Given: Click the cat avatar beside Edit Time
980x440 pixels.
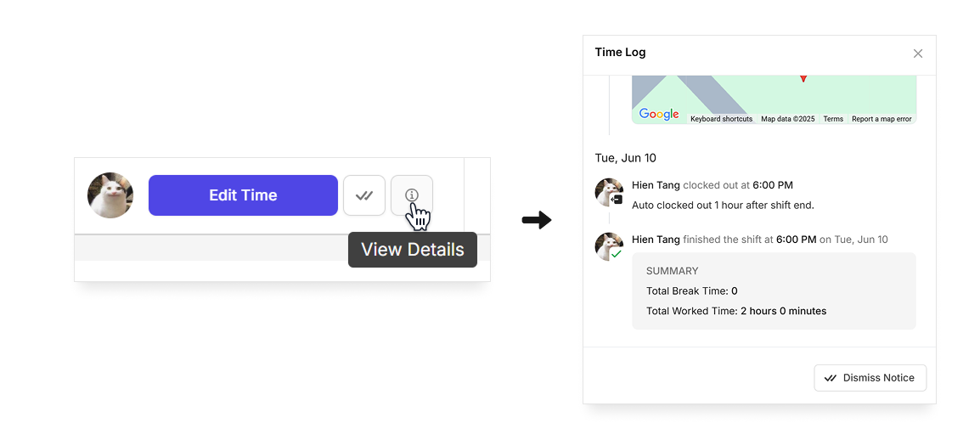Looking at the screenshot, I should click(110, 195).
